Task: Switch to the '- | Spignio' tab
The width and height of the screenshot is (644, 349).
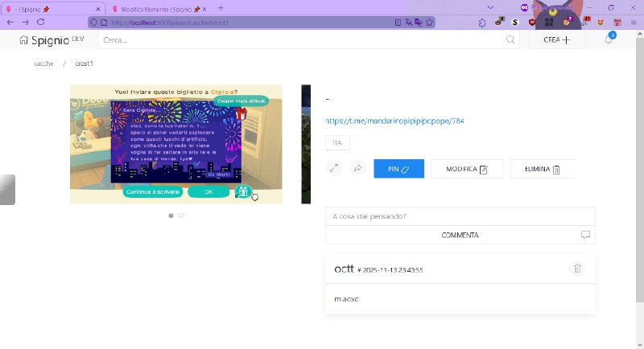Action: tap(53, 9)
